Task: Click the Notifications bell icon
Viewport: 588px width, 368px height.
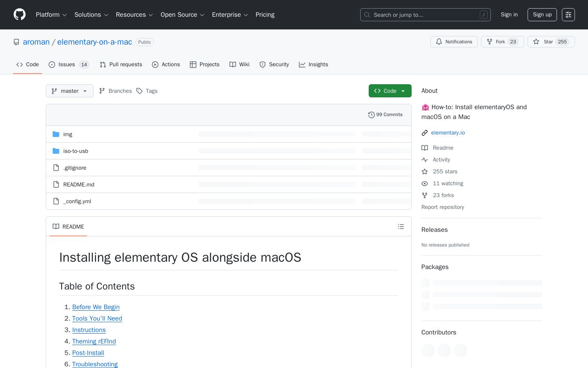Action: 439,42
